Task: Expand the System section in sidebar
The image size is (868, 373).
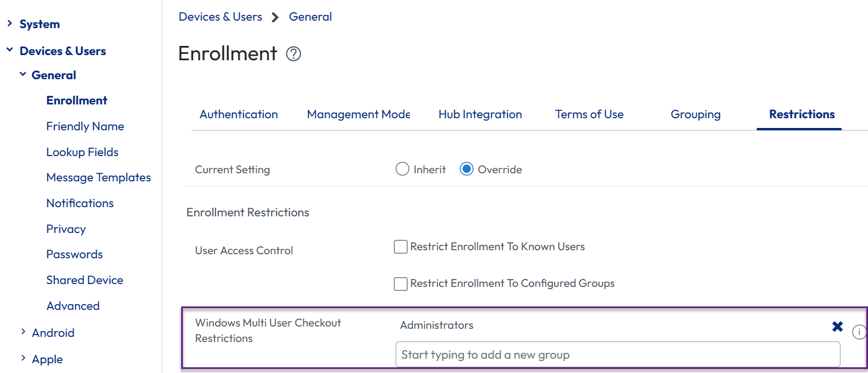Action: pyautogui.click(x=10, y=24)
